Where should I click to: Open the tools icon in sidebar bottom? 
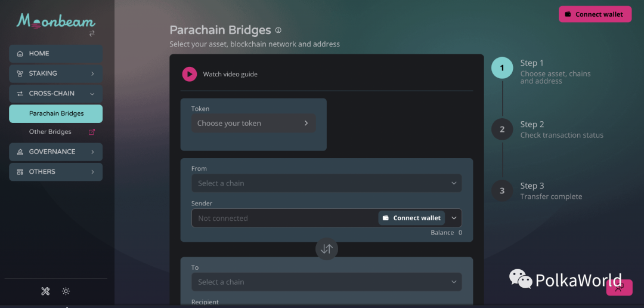[x=45, y=291]
